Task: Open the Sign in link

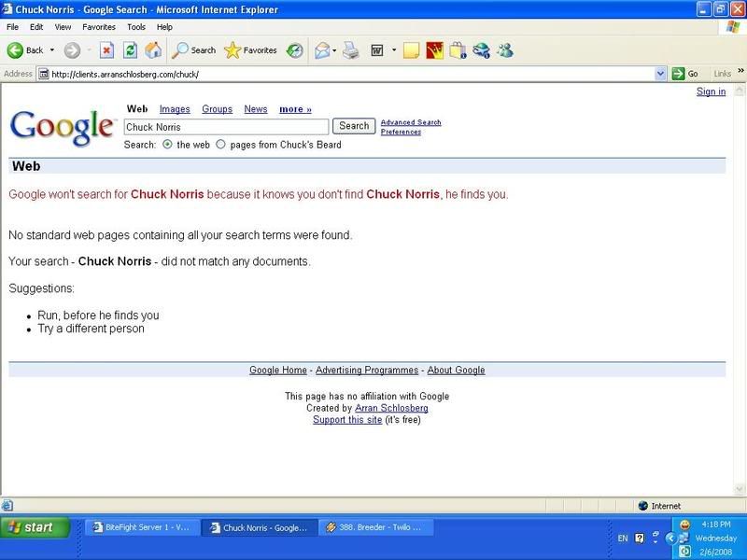Action: pyautogui.click(x=711, y=91)
